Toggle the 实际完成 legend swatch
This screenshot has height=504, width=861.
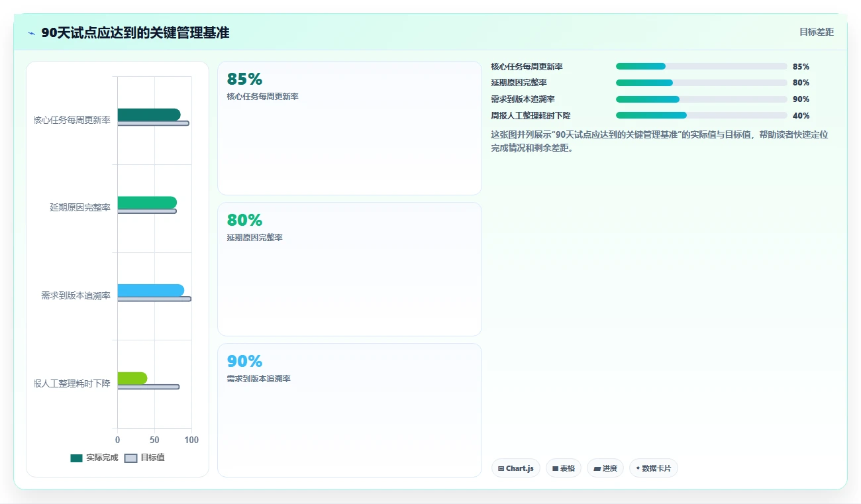click(x=77, y=458)
